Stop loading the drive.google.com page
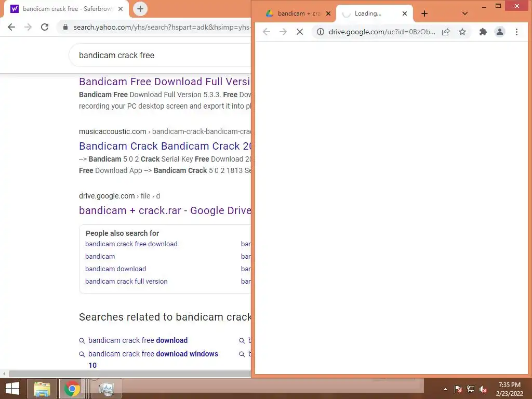The image size is (532, 399). [300, 32]
